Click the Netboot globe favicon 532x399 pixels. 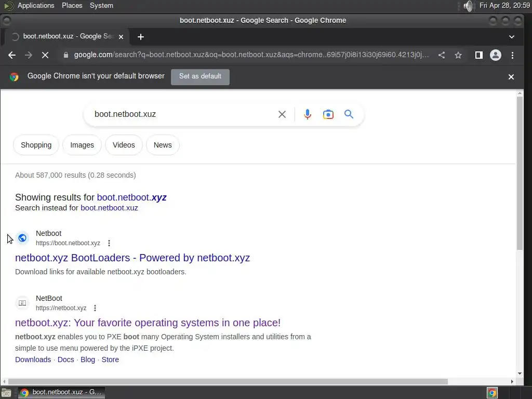(22, 238)
